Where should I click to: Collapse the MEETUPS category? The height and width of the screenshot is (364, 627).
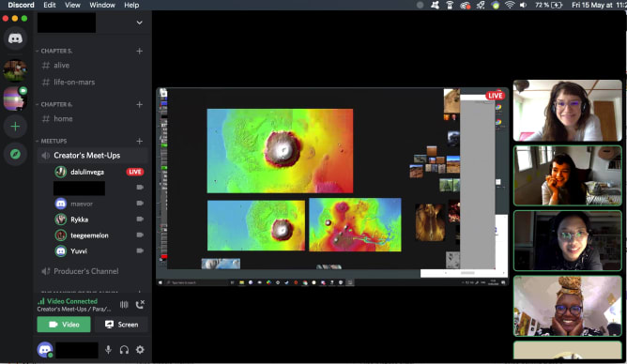[52, 141]
